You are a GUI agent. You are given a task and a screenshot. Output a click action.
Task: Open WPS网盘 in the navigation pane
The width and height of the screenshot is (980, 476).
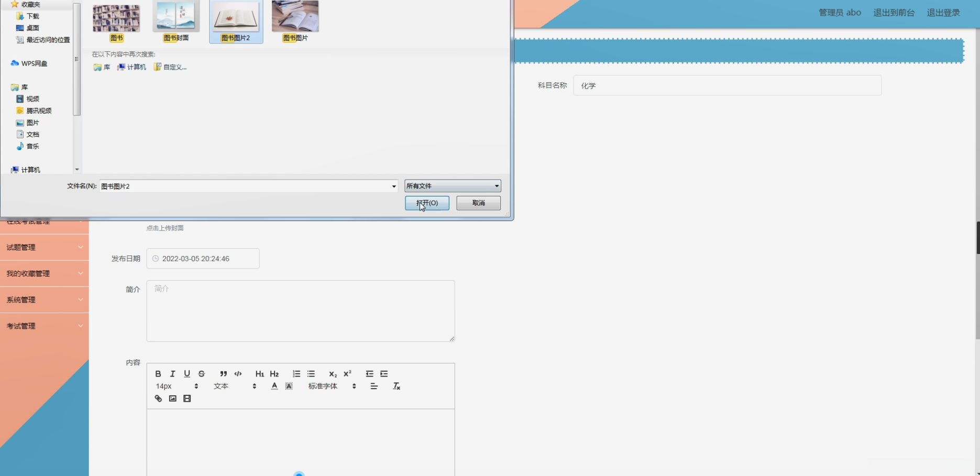click(x=29, y=63)
